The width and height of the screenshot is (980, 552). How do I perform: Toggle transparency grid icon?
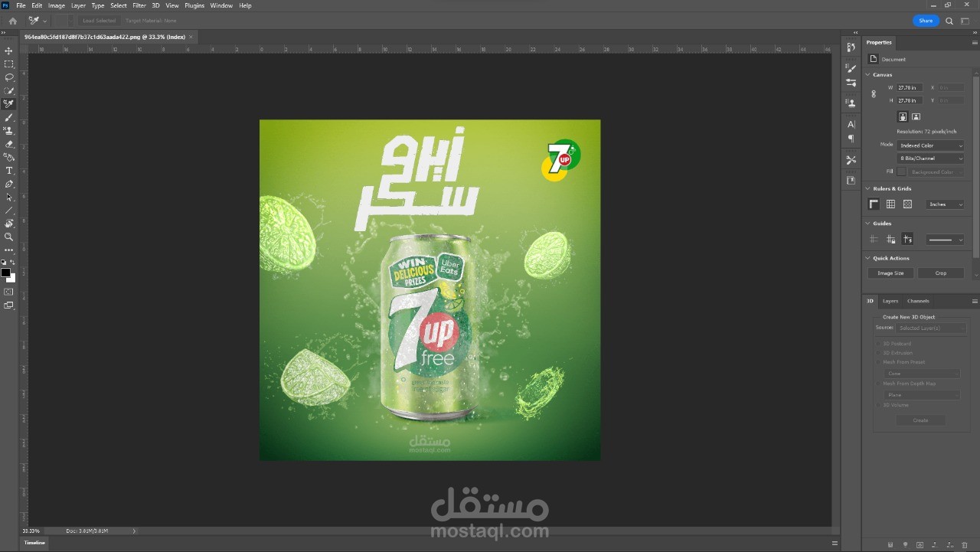pos(907,204)
